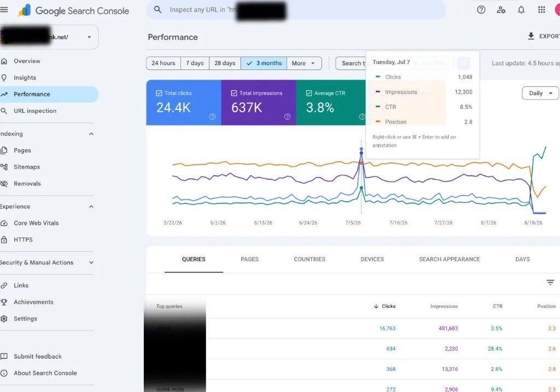Switch to the Days tab

(x=522, y=259)
